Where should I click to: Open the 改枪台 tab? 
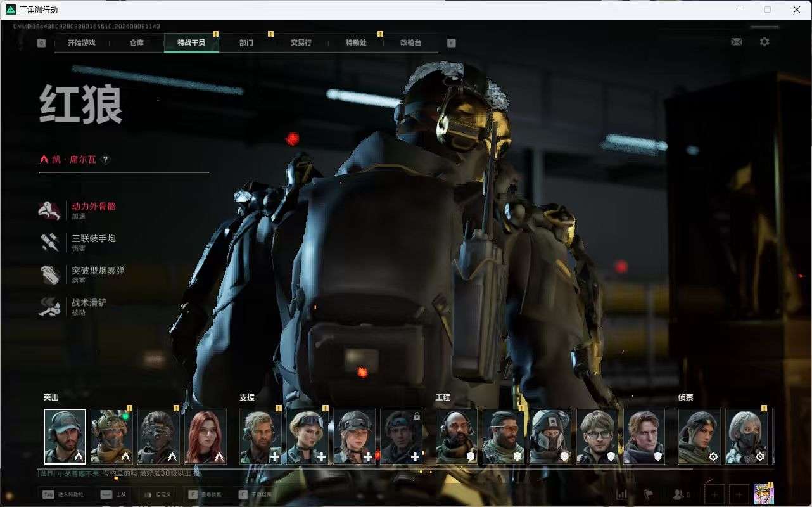(410, 42)
